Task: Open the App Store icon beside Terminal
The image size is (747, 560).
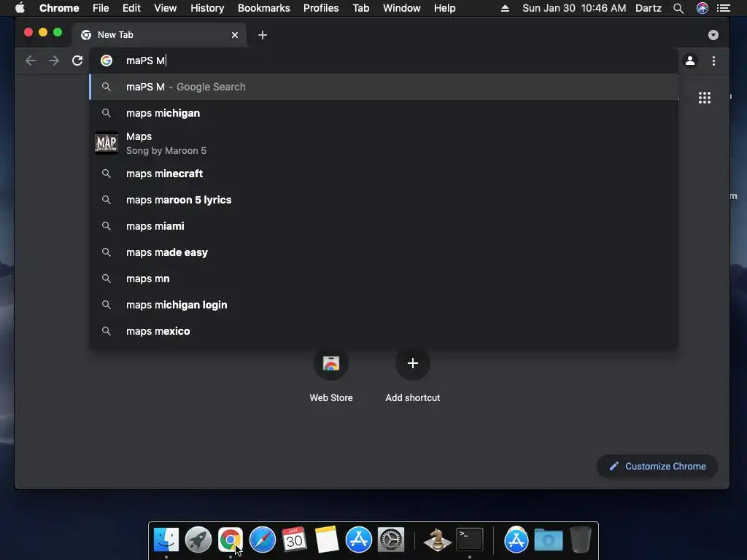Action: click(x=516, y=540)
